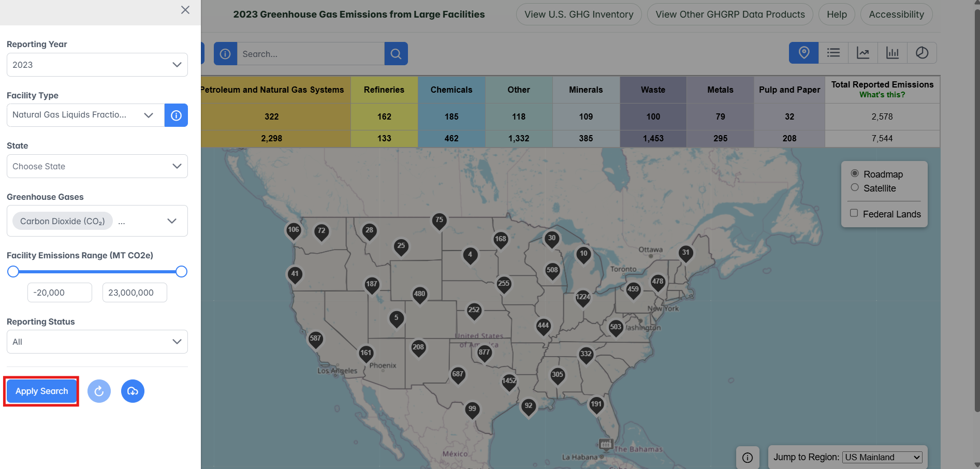Display the pie chart view
The height and width of the screenshot is (469, 980).
922,53
